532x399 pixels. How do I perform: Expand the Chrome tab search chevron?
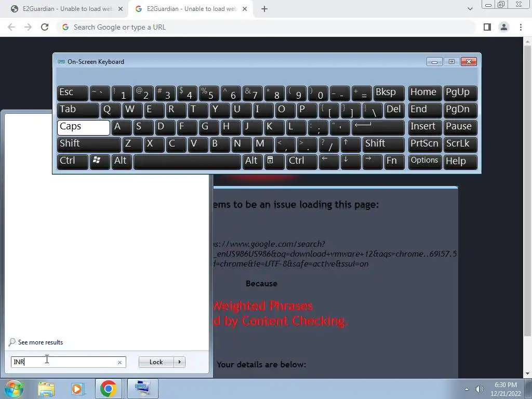coord(470,9)
